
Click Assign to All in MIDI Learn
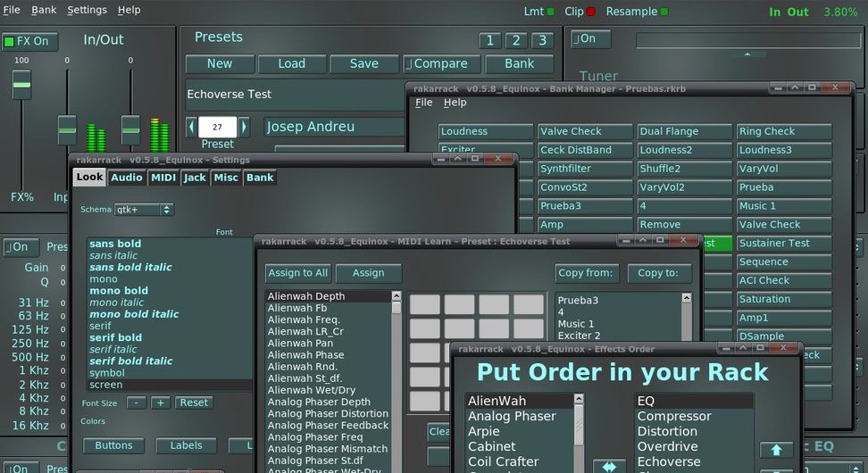[298, 273]
